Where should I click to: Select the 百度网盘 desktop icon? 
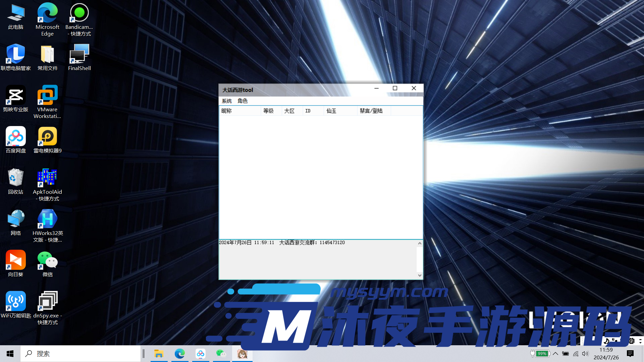click(x=15, y=136)
